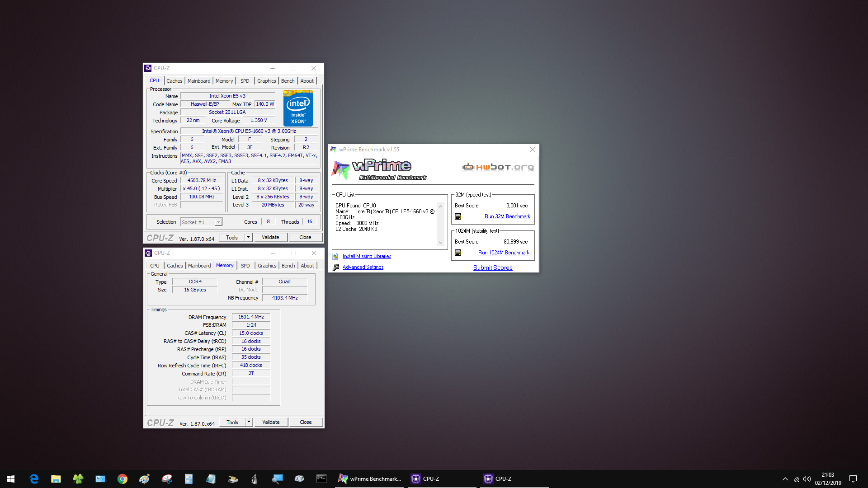Screen dimensions: 868x488
Task: Save 32M score floppy icon
Action: click(458, 216)
